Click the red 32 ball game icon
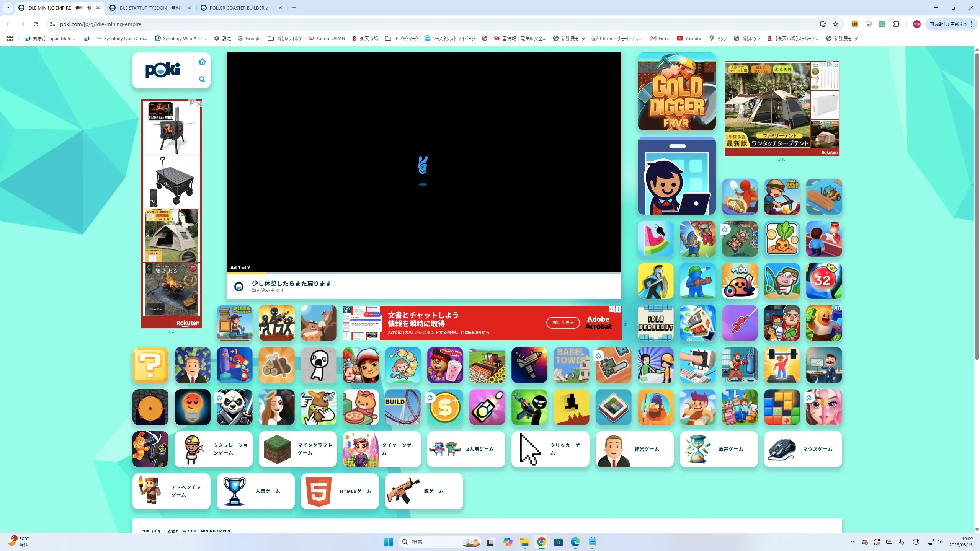980x551 pixels. point(824,280)
